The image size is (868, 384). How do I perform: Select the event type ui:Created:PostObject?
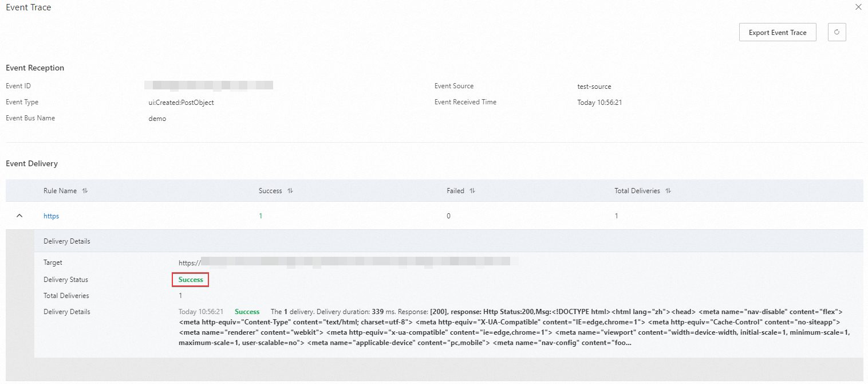[x=181, y=103]
